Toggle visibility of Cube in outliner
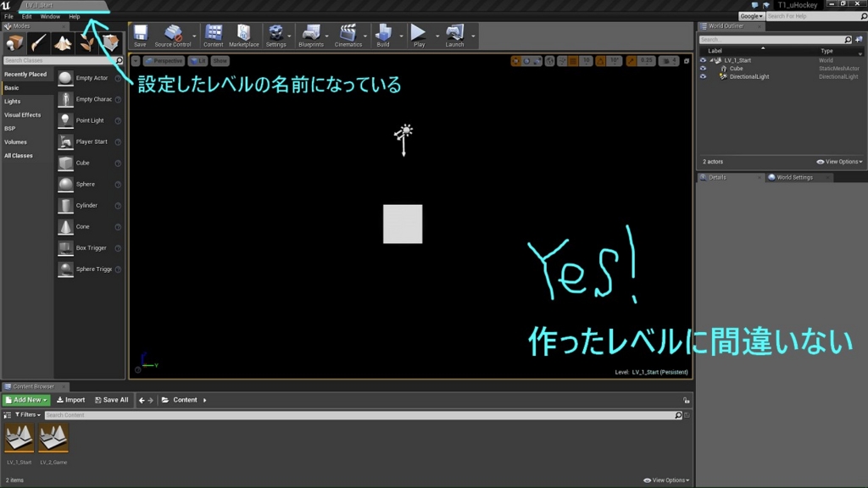The width and height of the screenshot is (868, 488). [703, 69]
